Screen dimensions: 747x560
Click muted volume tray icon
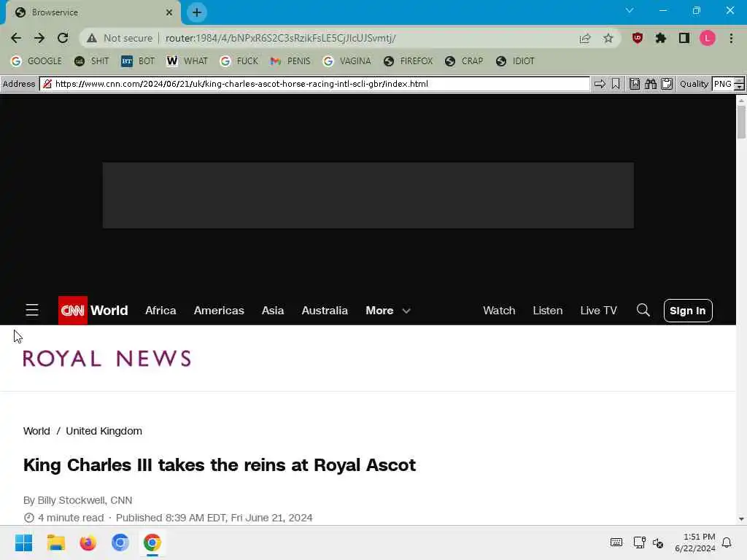658,542
